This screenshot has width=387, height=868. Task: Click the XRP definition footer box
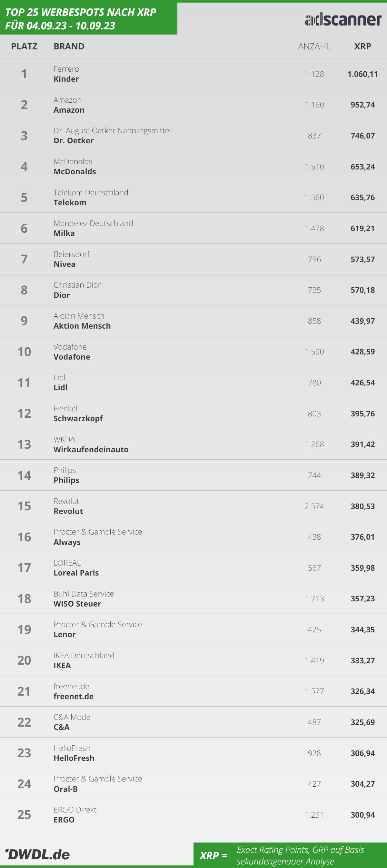[290, 854]
